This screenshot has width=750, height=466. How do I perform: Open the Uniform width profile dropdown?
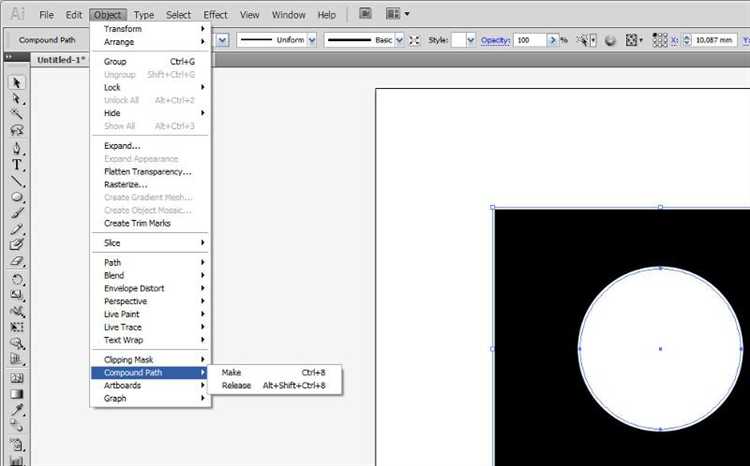tap(312, 40)
